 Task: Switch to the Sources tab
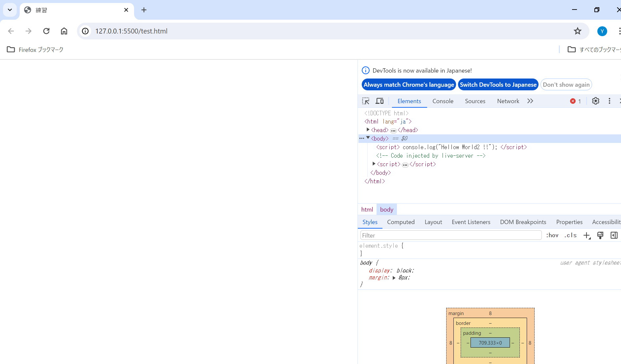point(475,101)
